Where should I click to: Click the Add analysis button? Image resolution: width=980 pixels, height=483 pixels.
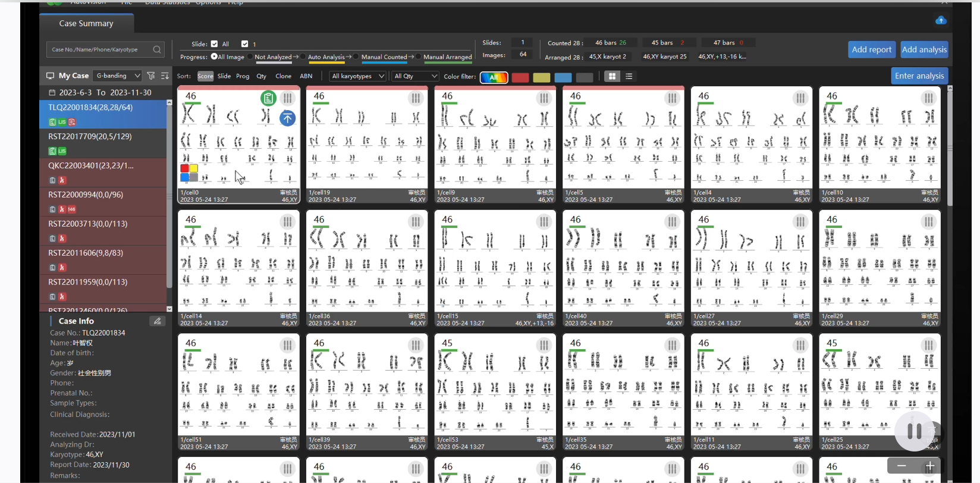tap(924, 49)
